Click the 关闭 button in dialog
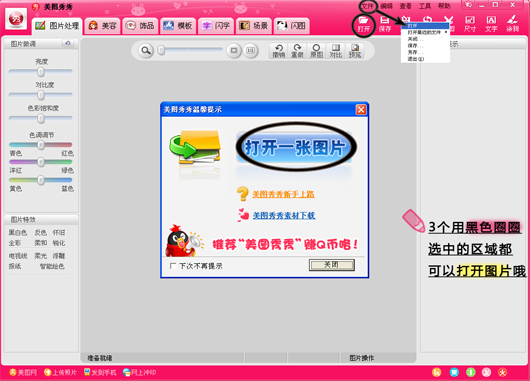Screen dimensions: 530x381 (332, 265)
